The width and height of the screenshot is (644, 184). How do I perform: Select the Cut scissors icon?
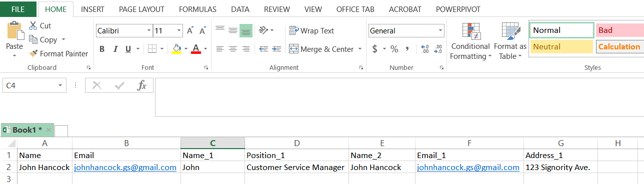pos(33,26)
